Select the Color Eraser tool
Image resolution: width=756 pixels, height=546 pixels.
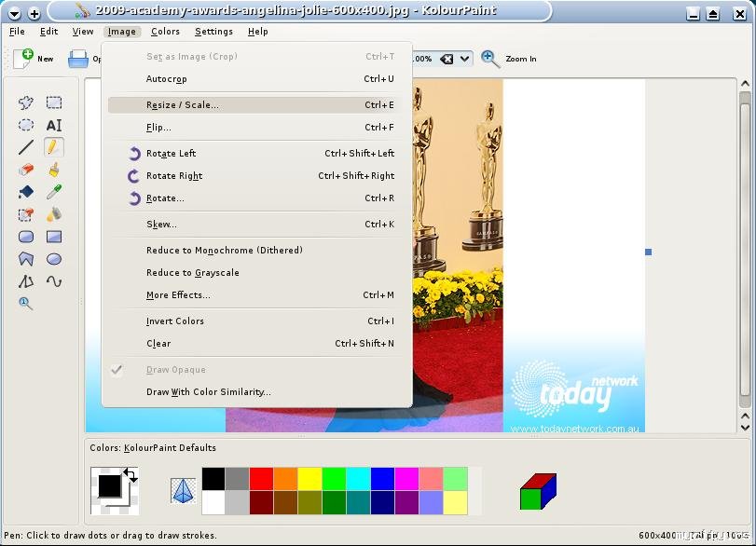click(26, 214)
